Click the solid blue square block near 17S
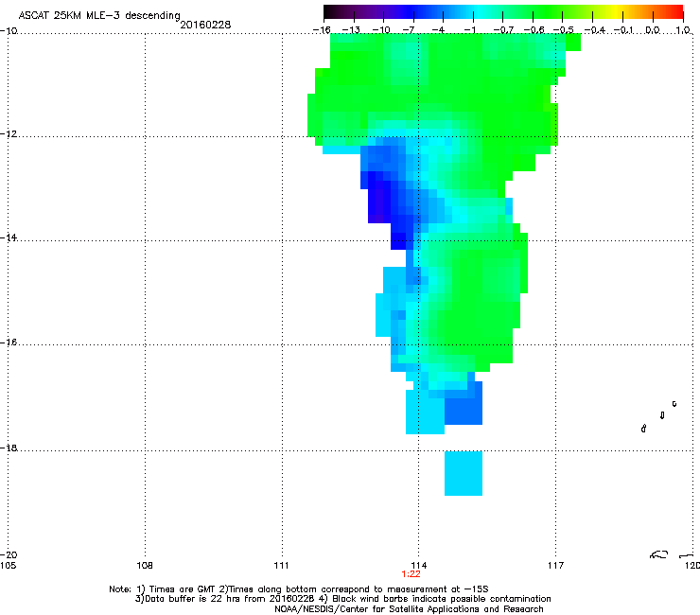 pyautogui.click(x=464, y=412)
